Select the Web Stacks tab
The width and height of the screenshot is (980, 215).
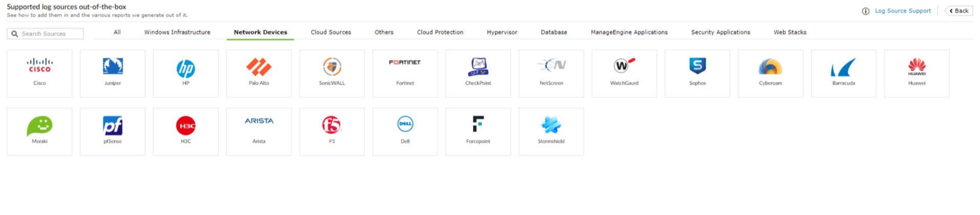(x=790, y=32)
